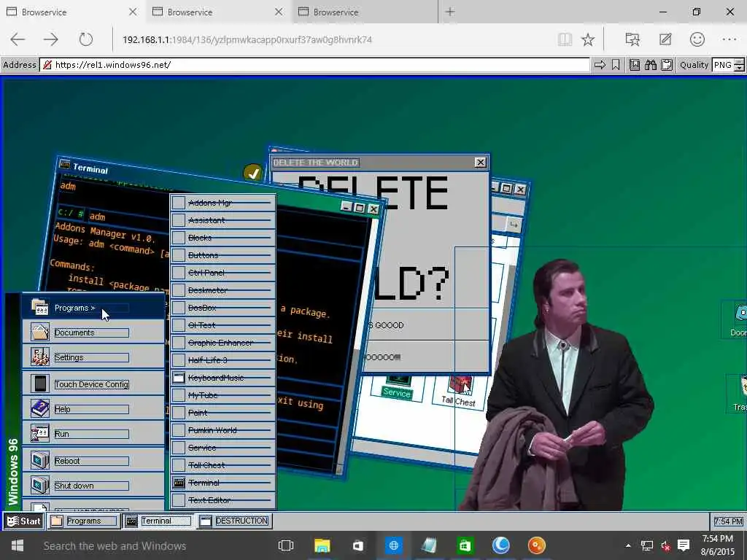Screen dimensions: 747x560
Task: Click the Browservice go arrow icon
Action: [x=600, y=65]
